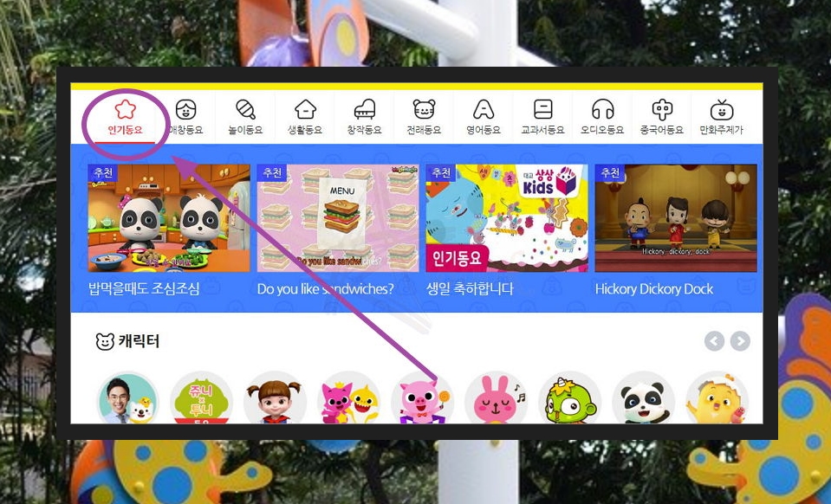Open 만화주제가 TV tab
Screen dimensions: 831x504
(x=721, y=118)
